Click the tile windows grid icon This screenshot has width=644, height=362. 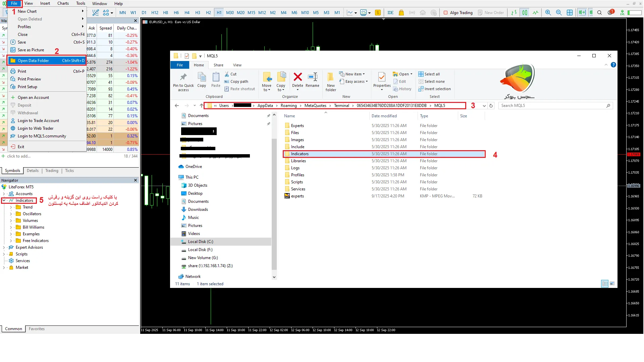click(x=570, y=13)
